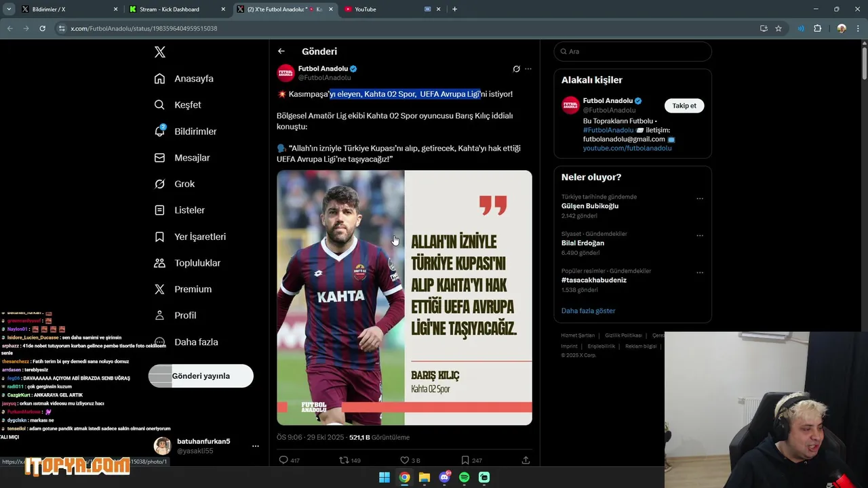Open Anasayfa home page
The height and width of the screenshot is (488, 868).
(x=184, y=79)
